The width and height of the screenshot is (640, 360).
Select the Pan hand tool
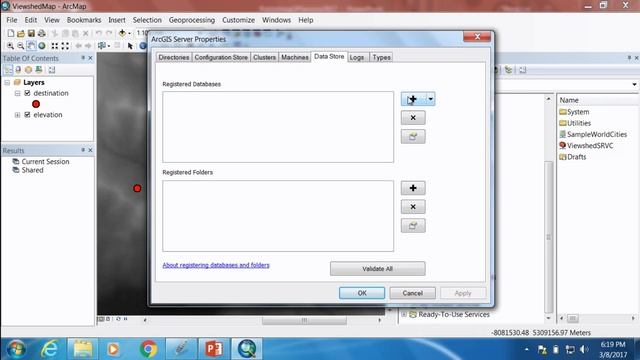point(31,46)
